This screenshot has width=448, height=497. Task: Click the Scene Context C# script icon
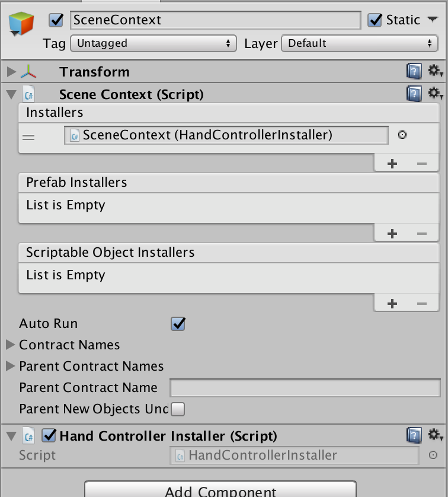pos(28,94)
